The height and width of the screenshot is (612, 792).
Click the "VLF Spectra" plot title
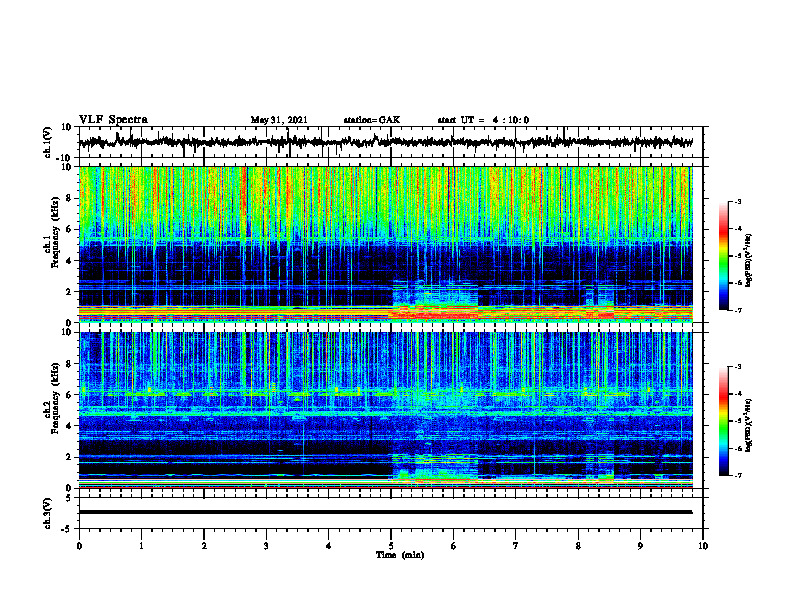(x=113, y=120)
